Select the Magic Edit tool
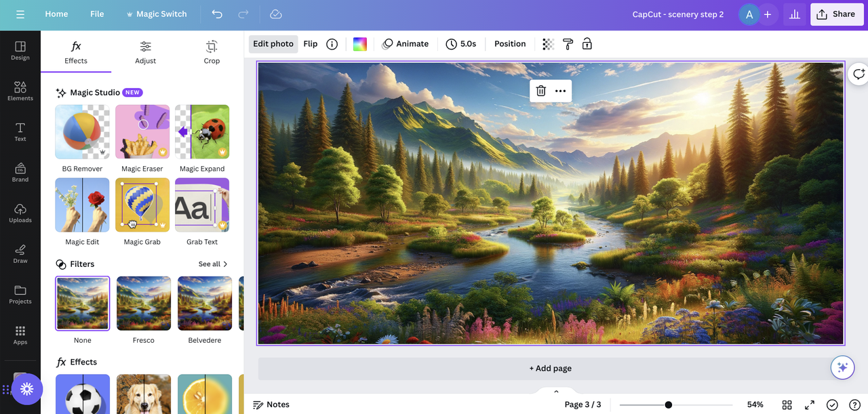This screenshot has height=414, width=868. tap(82, 205)
